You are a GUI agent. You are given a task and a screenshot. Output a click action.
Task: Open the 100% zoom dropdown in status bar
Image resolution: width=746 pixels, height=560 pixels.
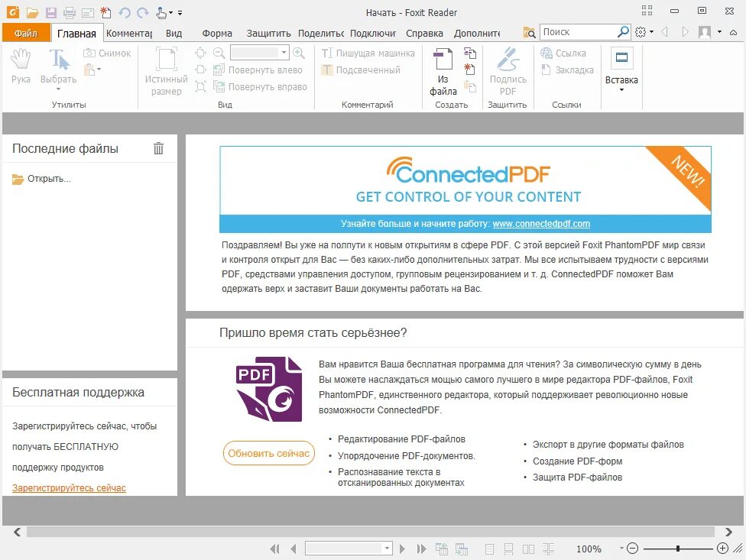[x=621, y=548]
